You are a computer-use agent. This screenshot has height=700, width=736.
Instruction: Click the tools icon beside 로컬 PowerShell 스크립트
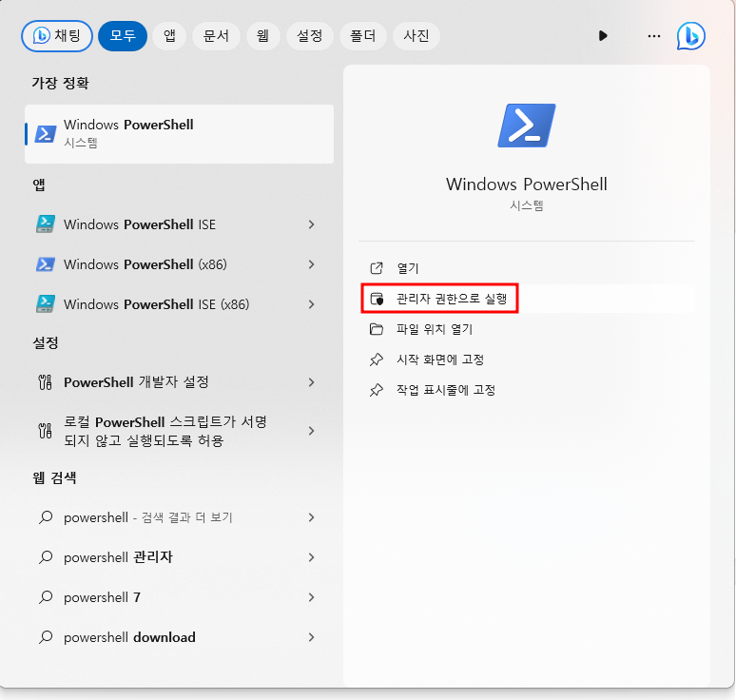(x=45, y=431)
